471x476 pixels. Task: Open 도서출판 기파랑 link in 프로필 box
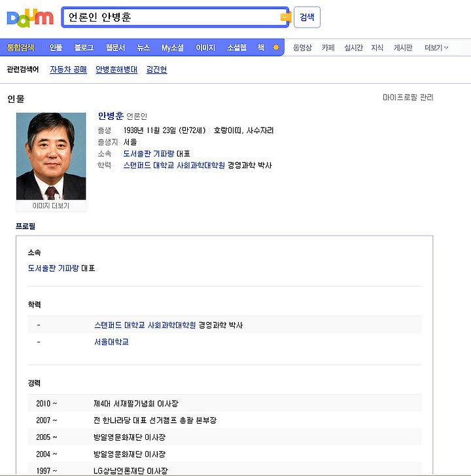click(x=53, y=268)
